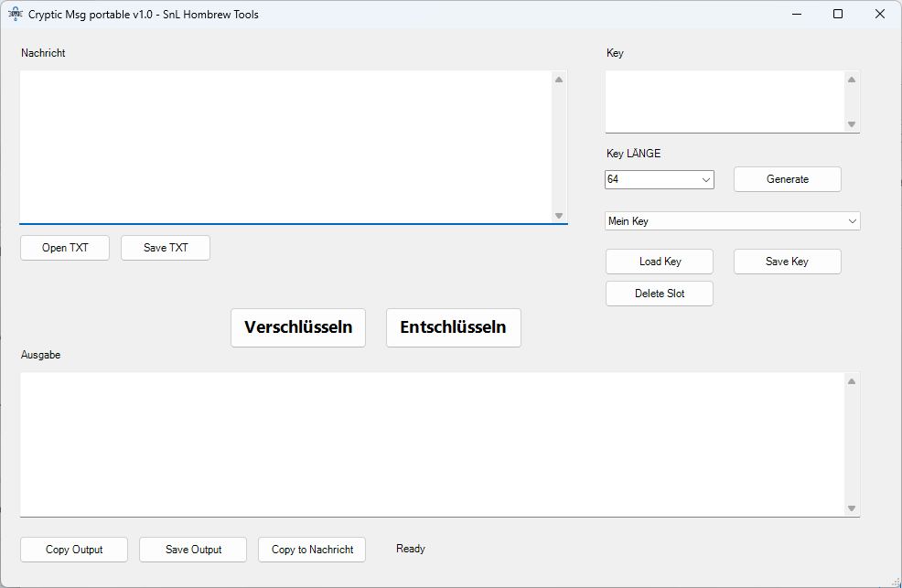The width and height of the screenshot is (902, 588).
Task: Close the Cryptic Msg window
Action: point(880,14)
